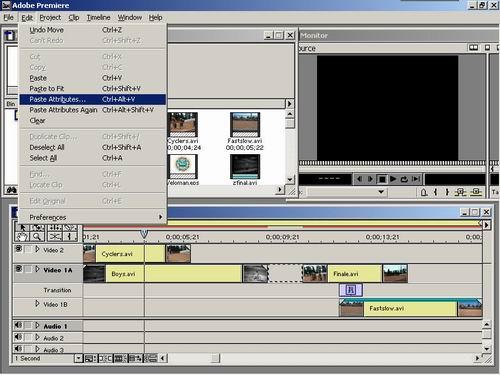Click the Play button in Monitor source
Image resolution: width=500 pixels, height=375 pixels.
click(393, 179)
